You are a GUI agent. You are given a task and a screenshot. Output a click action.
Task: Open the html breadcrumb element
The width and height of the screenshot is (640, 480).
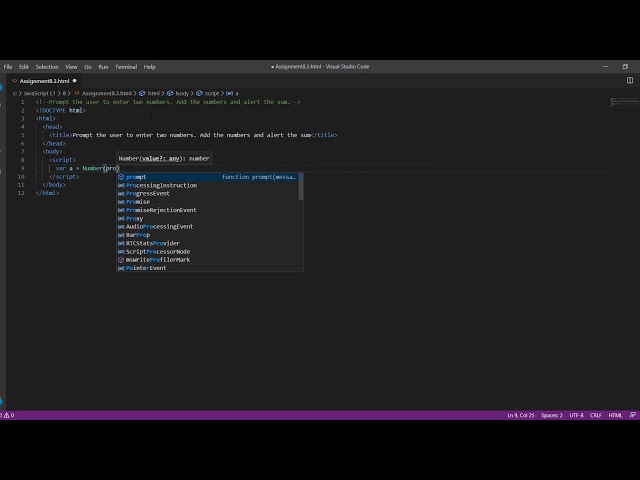(150, 93)
